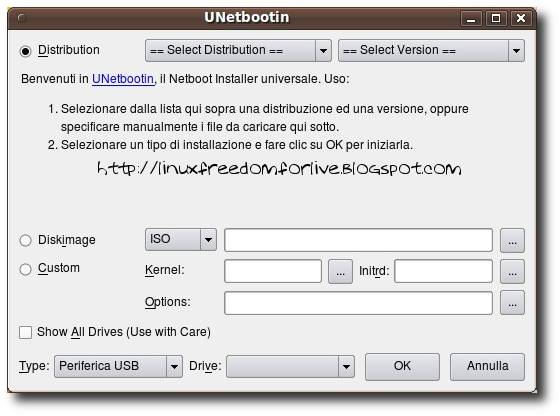Screen dimensions: 560x416
Task: Select the Diskimage radio button
Action: pyautogui.click(x=25, y=240)
